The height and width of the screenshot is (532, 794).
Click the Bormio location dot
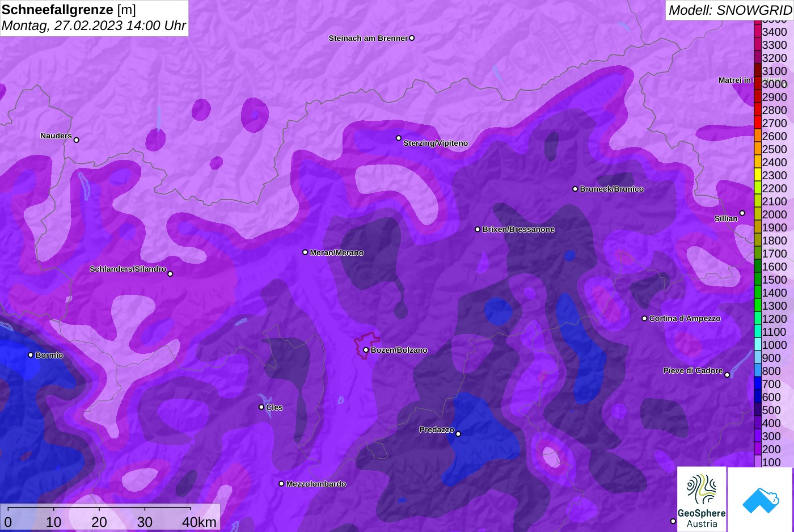click(x=31, y=355)
